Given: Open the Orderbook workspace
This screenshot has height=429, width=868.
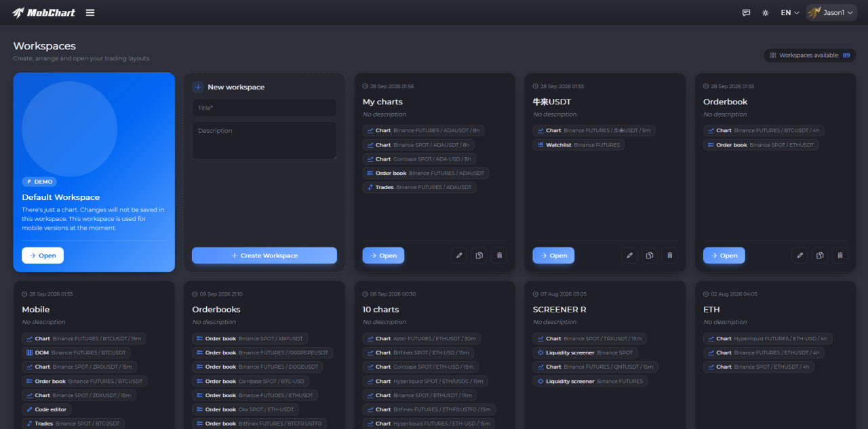Looking at the screenshot, I should coord(724,256).
